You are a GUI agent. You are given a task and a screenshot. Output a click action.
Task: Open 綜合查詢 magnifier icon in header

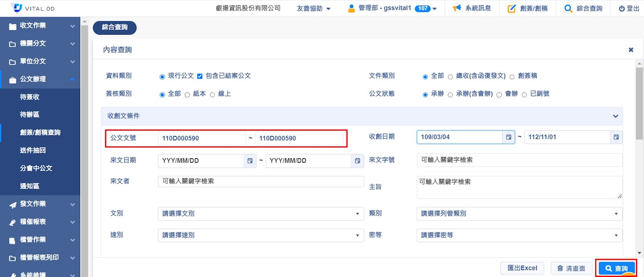pyautogui.click(x=568, y=8)
